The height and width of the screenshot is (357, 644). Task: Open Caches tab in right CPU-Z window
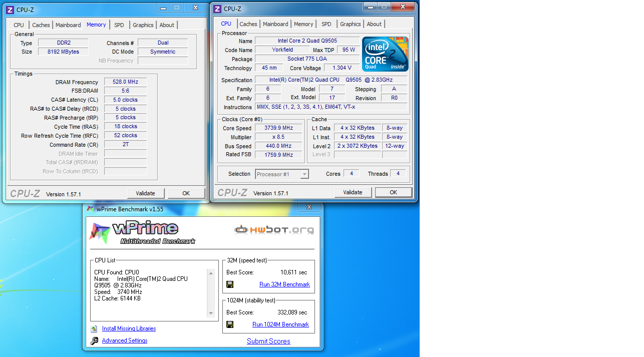tap(248, 24)
